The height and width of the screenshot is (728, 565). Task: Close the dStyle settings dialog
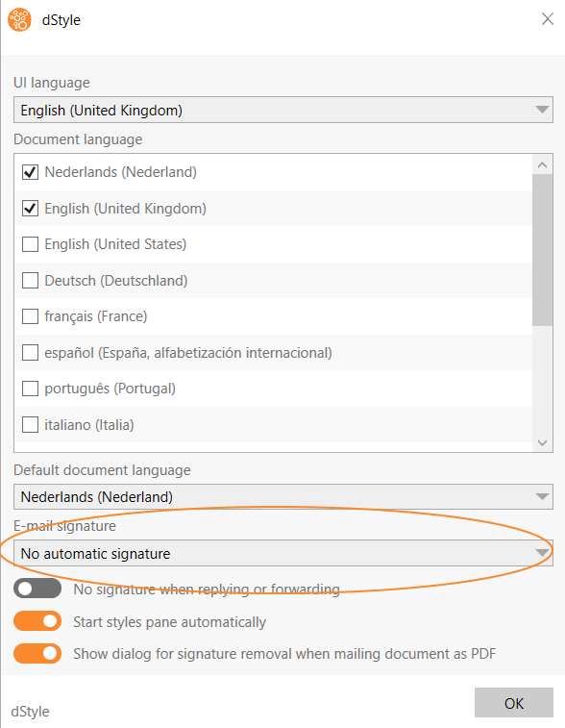(x=548, y=19)
